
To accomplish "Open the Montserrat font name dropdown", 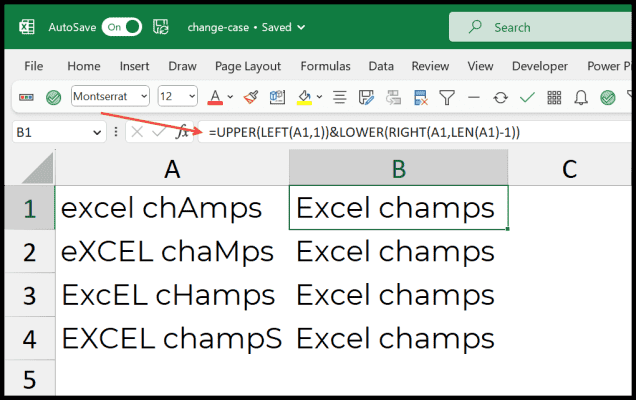I will pyautogui.click(x=144, y=97).
